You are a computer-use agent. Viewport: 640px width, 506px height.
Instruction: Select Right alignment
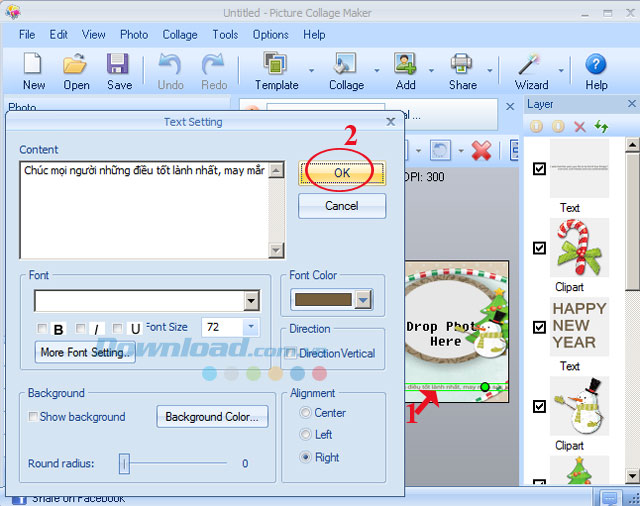click(x=305, y=457)
